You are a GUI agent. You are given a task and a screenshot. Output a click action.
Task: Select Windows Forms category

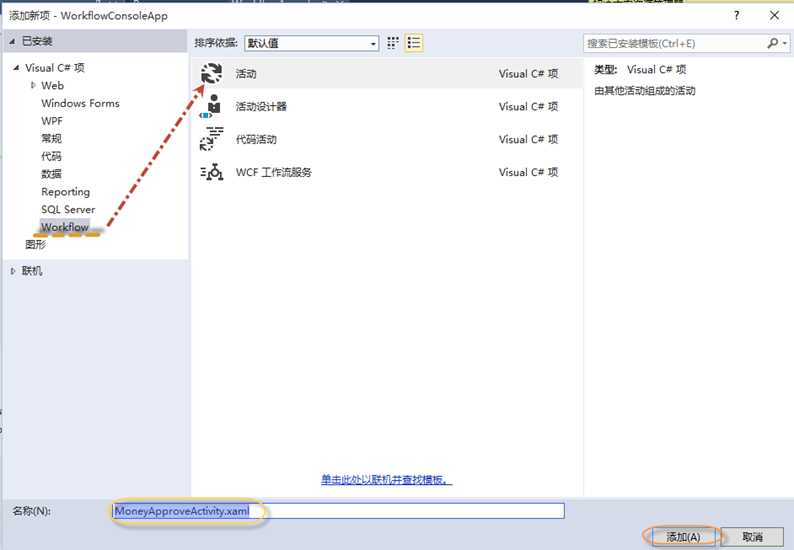point(80,103)
